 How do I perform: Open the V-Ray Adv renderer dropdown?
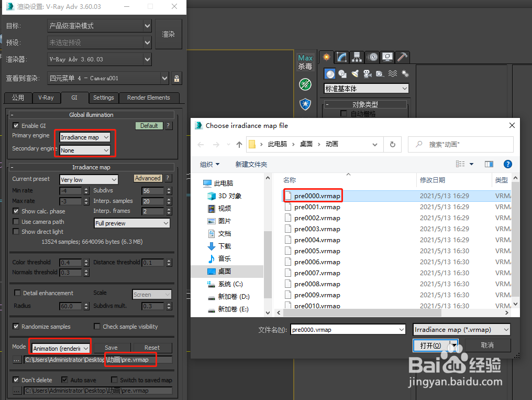click(99, 59)
